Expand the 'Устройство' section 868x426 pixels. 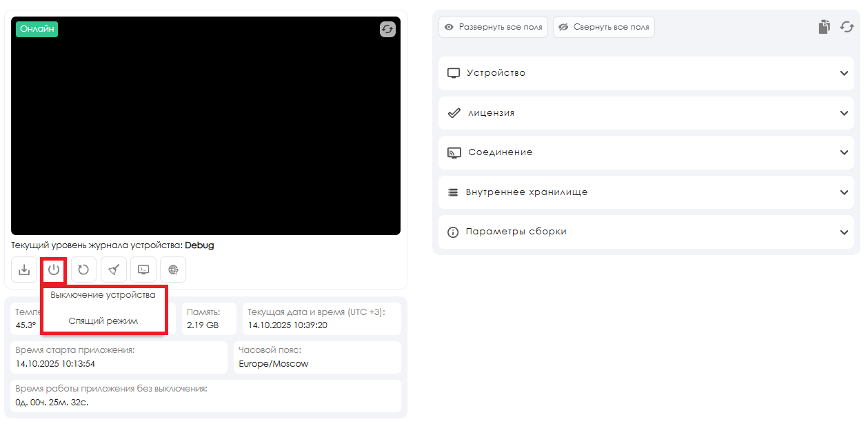coord(646,73)
